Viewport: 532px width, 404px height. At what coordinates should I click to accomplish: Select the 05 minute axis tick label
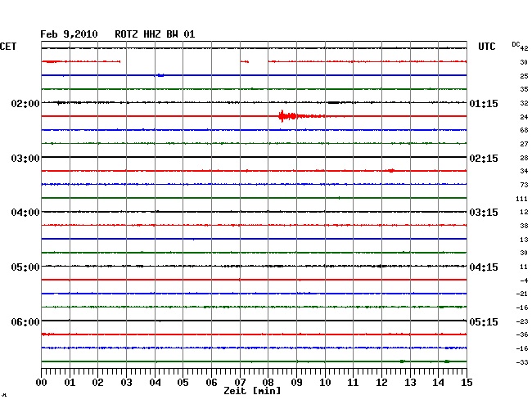183,383
